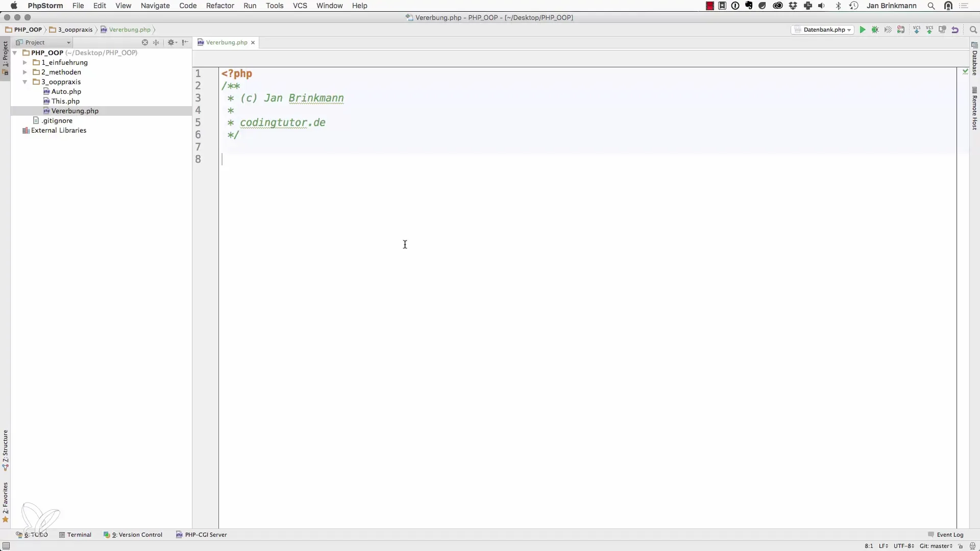Open the Refactor menu
980x551 pixels.
click(220, 6)
